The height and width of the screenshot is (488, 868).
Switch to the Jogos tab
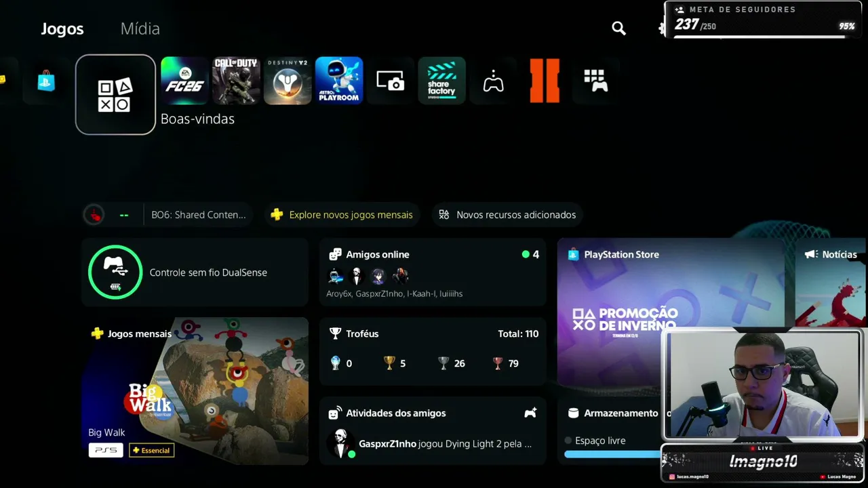pyautogui.click(x=62, y=28)
